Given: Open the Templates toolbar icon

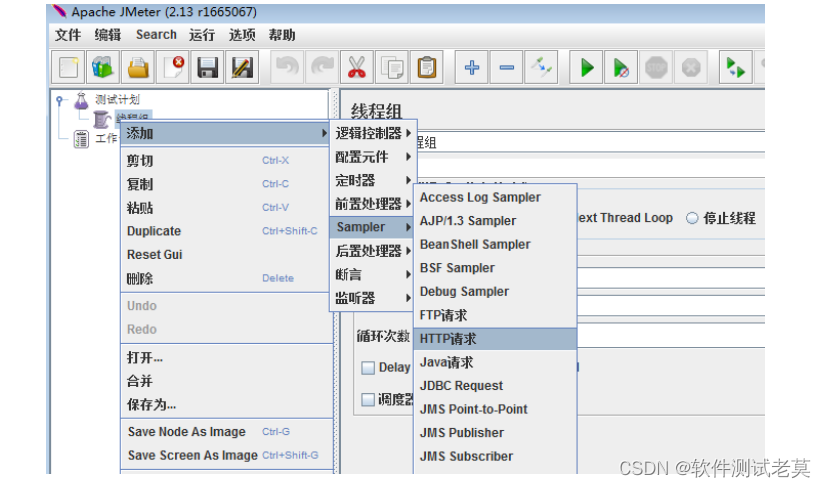Looking at the screenshot, I should 103,67.
